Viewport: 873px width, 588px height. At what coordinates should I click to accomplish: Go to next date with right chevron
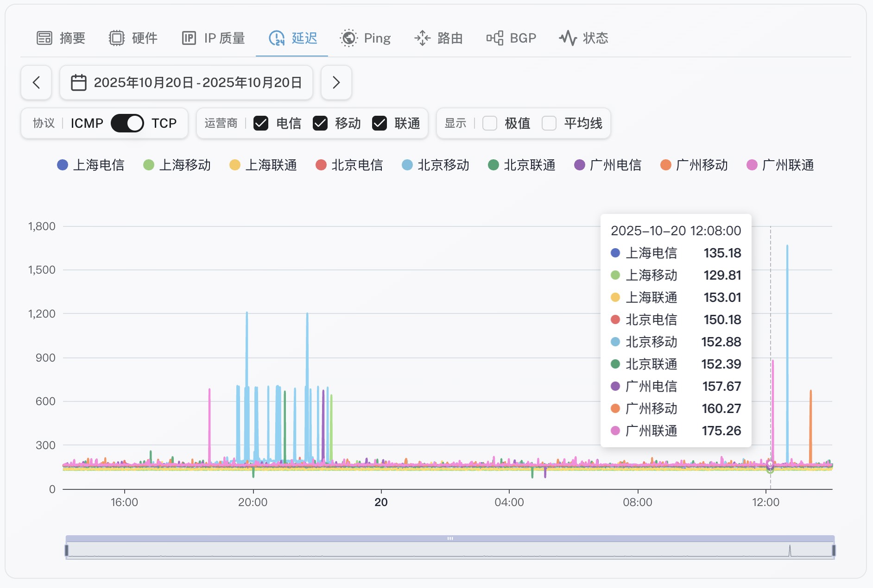point(336,83)
